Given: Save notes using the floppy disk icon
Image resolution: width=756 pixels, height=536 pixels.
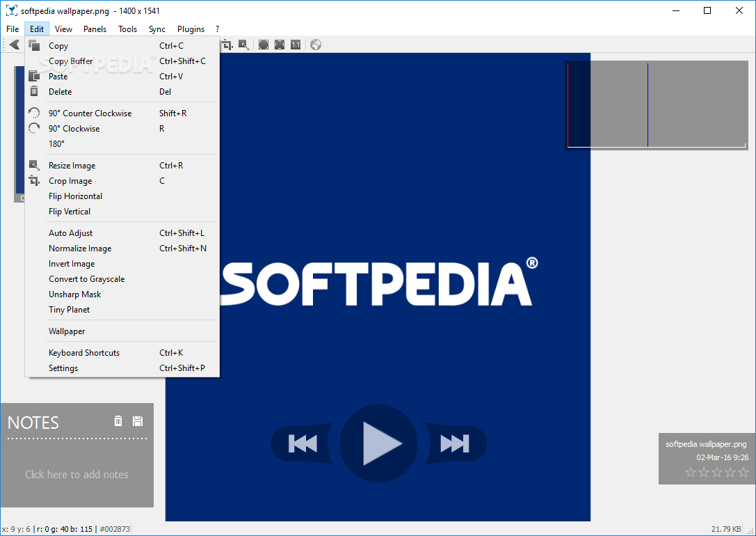Looking at the screenshot, I should [x=138, y=420].
